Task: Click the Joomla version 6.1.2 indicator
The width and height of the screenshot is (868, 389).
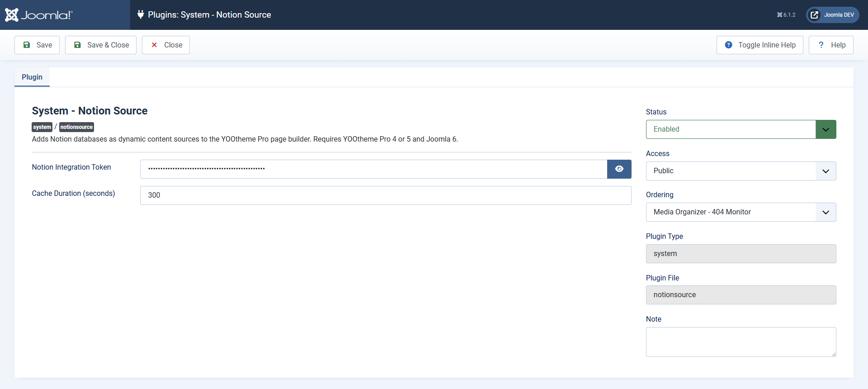Action: [786, 15]
